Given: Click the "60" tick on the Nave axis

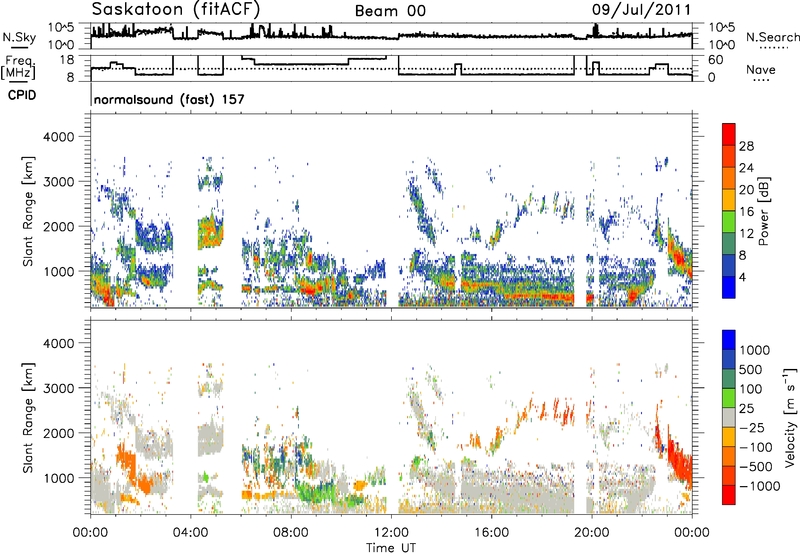Looking at the screenshot, I should (715, 60).
